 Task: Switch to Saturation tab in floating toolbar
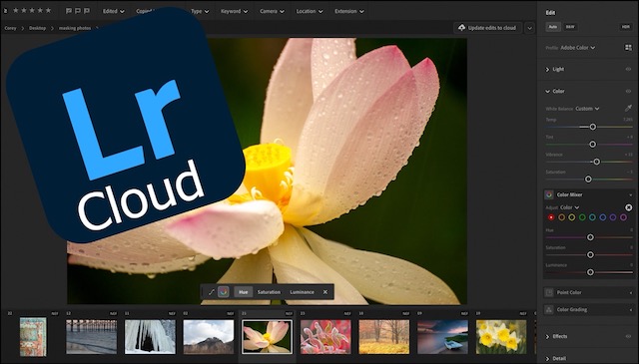pos(269,292)
